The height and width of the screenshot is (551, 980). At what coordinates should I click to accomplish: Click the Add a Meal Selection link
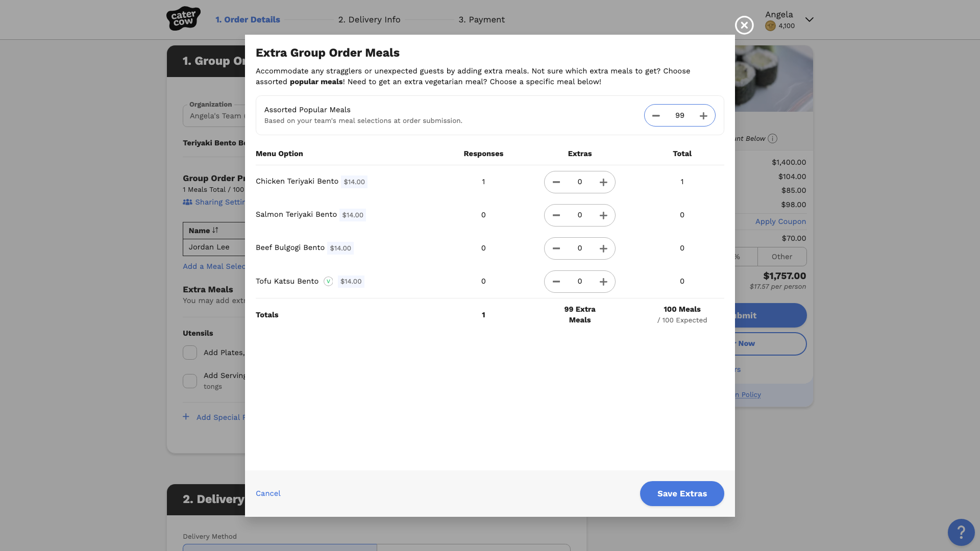pos(214,266)
